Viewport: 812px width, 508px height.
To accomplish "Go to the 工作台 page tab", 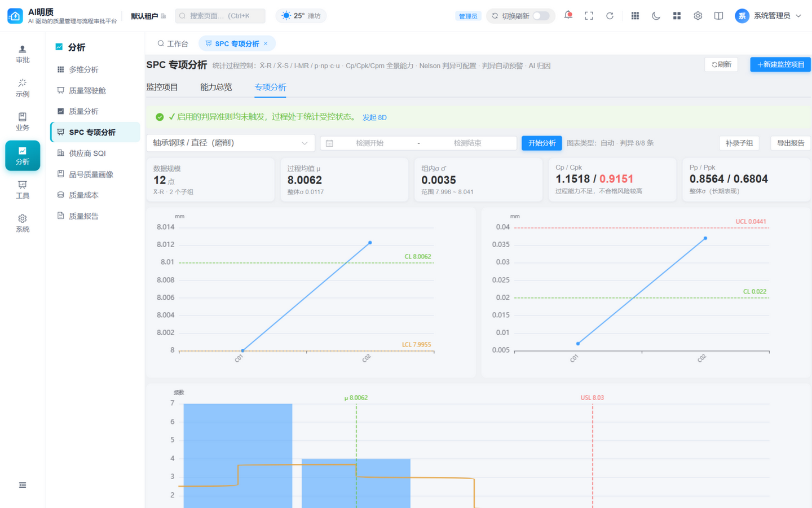I will 173,43.
